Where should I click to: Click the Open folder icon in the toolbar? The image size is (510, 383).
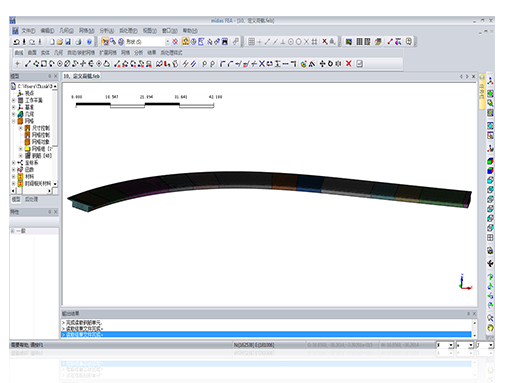60,42
